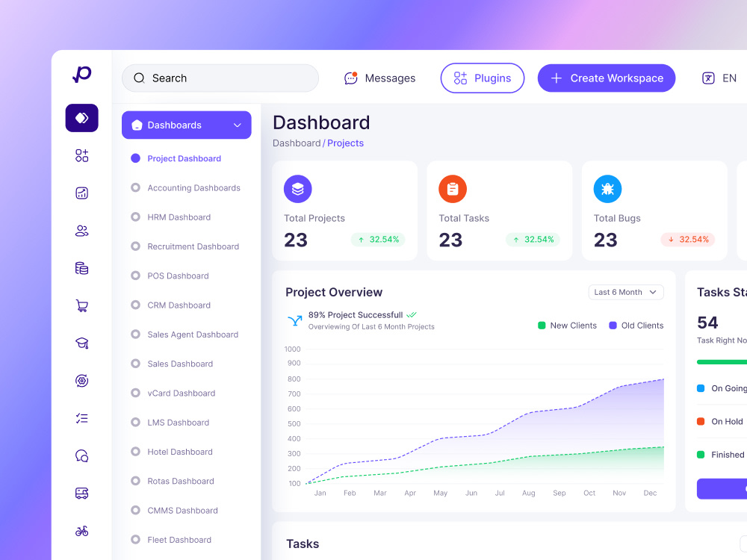Open the bicycle sidebar icon
The width and height of the screenshot is (747, 560).
click(82, 531)
